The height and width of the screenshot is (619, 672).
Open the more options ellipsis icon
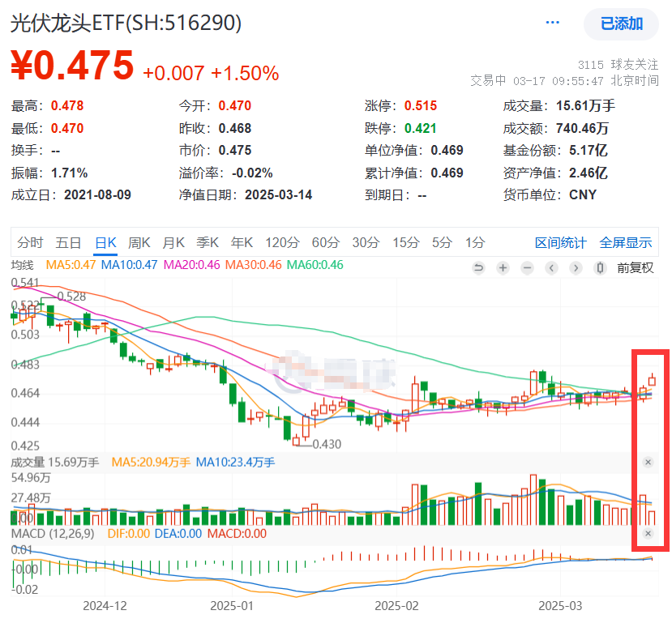(552, 23)
